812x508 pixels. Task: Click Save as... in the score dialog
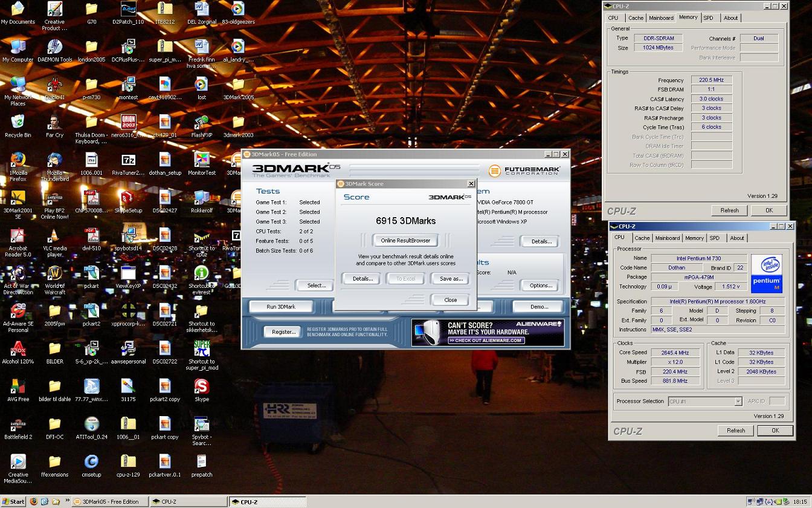click(451, 279)
